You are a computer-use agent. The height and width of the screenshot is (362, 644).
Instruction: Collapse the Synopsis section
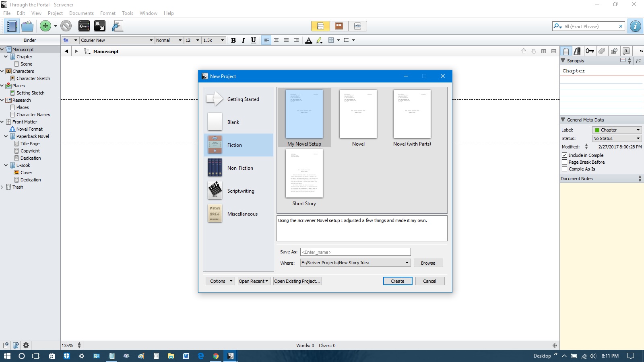point(563,61)
